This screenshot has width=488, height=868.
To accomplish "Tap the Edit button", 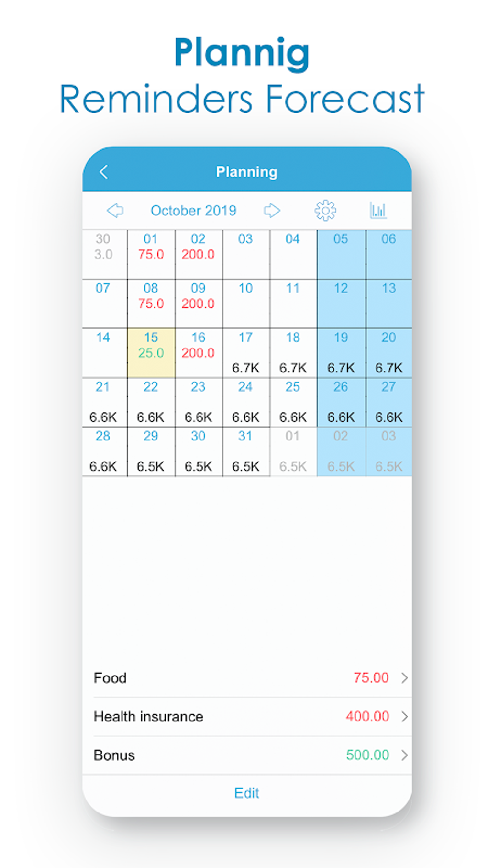I will (x=246, y=793).
